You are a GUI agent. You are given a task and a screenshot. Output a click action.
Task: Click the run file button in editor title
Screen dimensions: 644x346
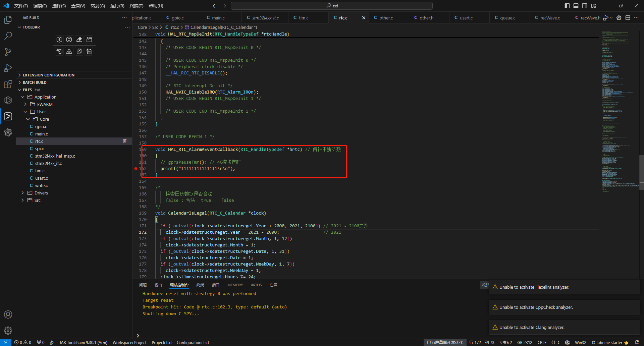[606, 18]
